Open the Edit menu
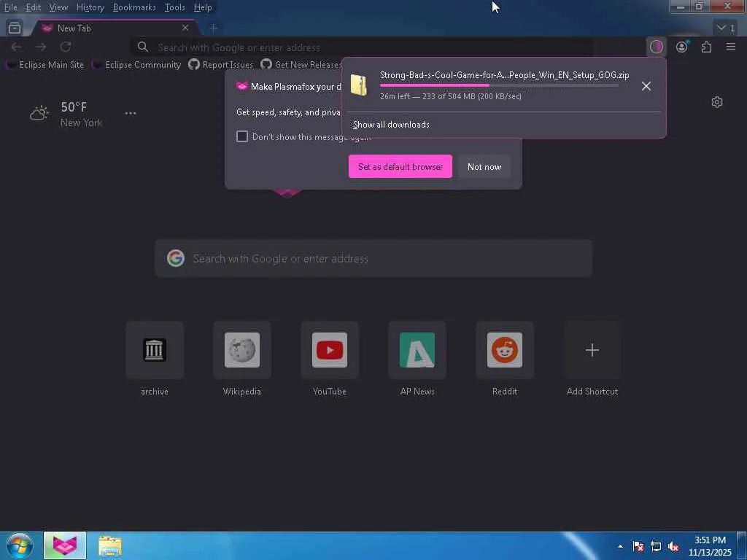The image size is (747, 560). pyautogui.click(x=33, y=7)
